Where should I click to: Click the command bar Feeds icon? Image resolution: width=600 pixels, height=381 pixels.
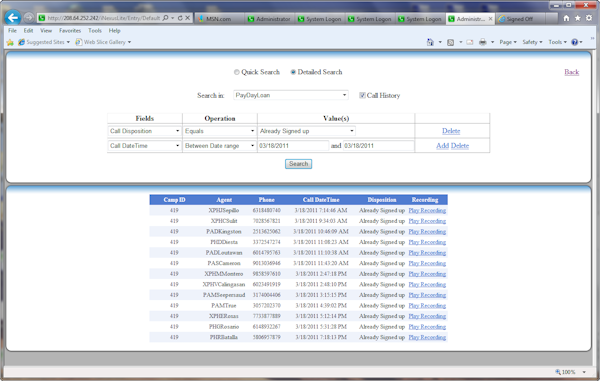451,42
